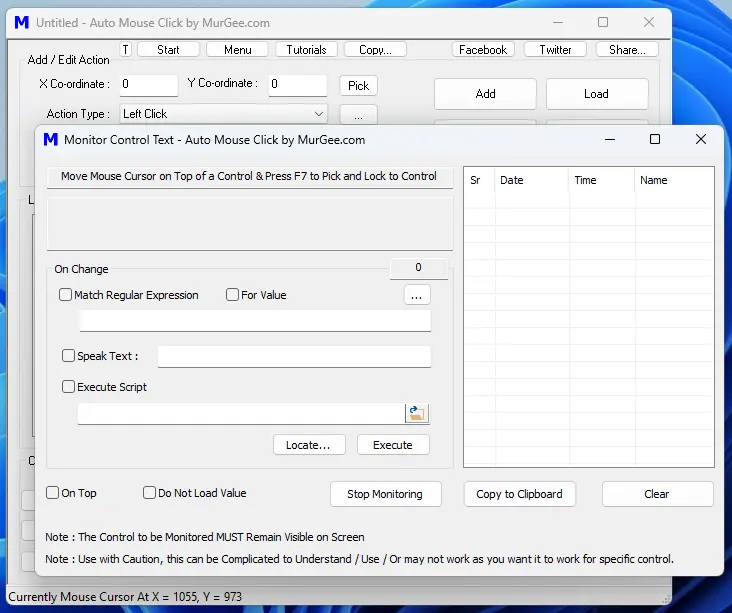
Task: Click the Move Mouse Cursor F7 instruction button
Action: click(x=250, y=176)
